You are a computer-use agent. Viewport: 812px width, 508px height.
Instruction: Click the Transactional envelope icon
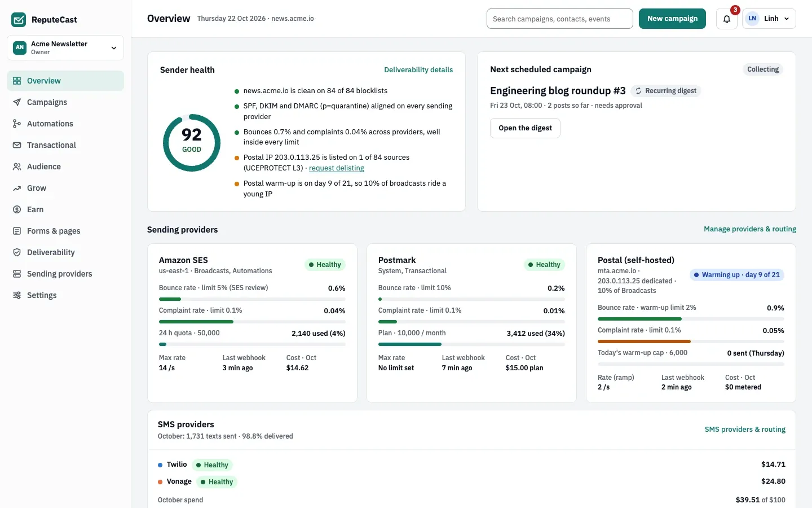(17, 145)
